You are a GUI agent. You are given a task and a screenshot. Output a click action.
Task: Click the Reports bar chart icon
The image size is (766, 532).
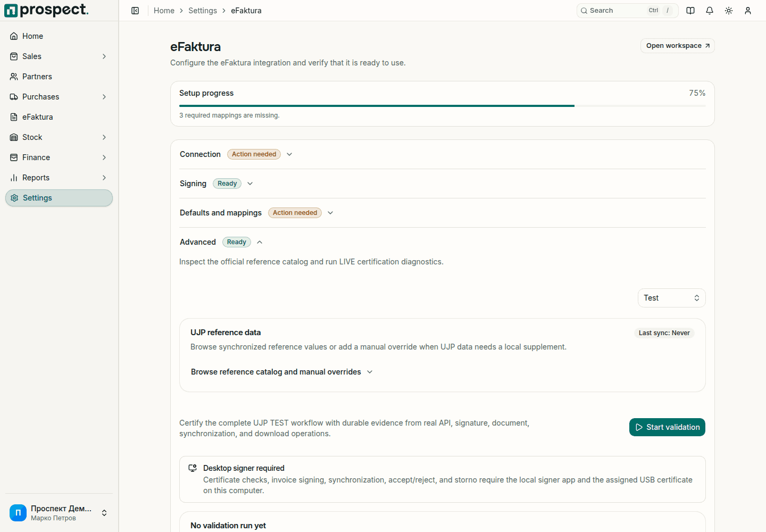click(x=14, y=178)
